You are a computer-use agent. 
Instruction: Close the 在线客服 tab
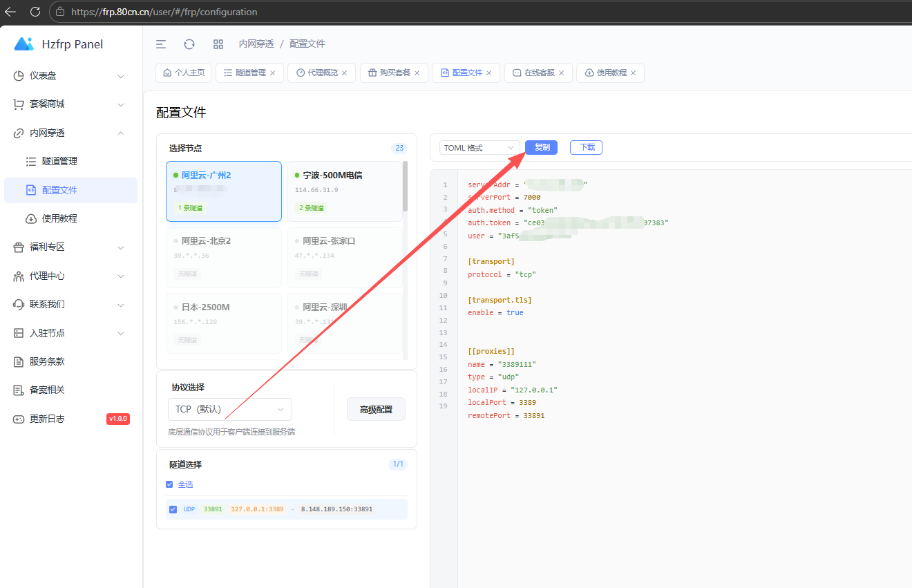(x=561, y=73)
